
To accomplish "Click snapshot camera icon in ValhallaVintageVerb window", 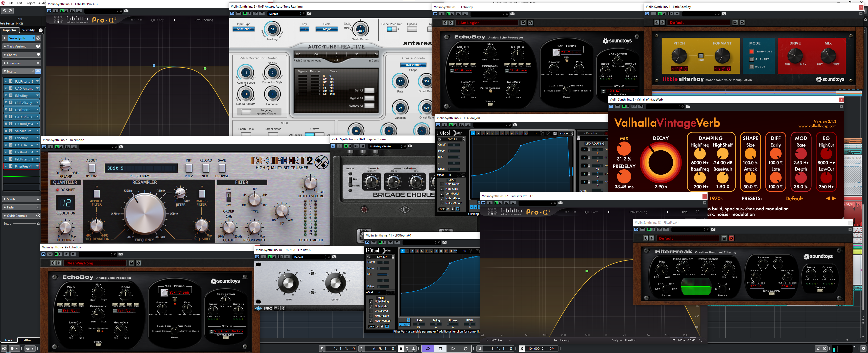I will click(x=688, y=106).
